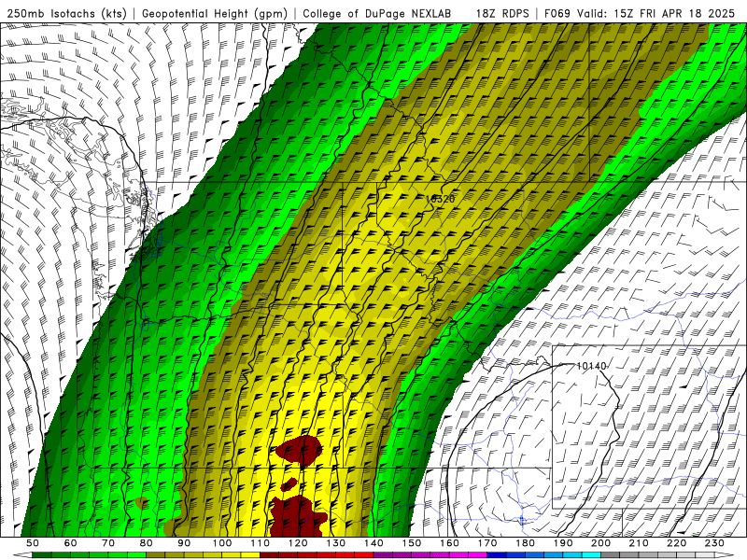The width and height of the screenshot is (747, 560).
Task: Click the "College of DuPage NEXLAB" text
Action: point(377,13)
